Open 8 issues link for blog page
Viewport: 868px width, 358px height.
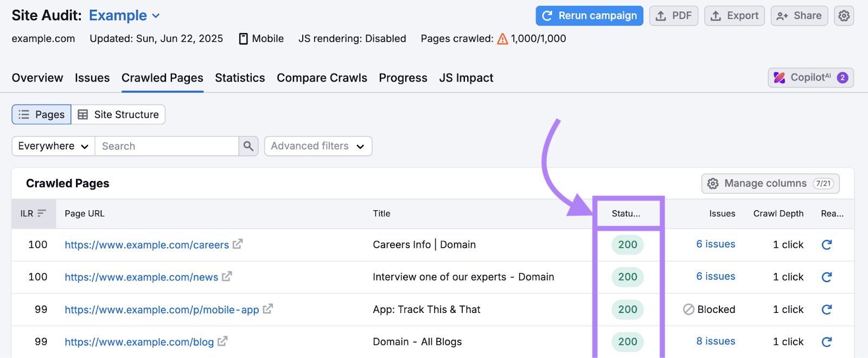pos(716,341)
